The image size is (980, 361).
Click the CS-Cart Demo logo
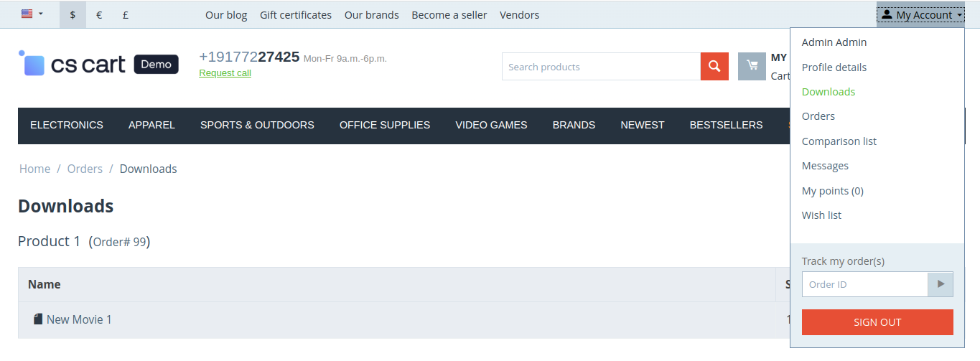pyautogui.click(x=98, y=65)
